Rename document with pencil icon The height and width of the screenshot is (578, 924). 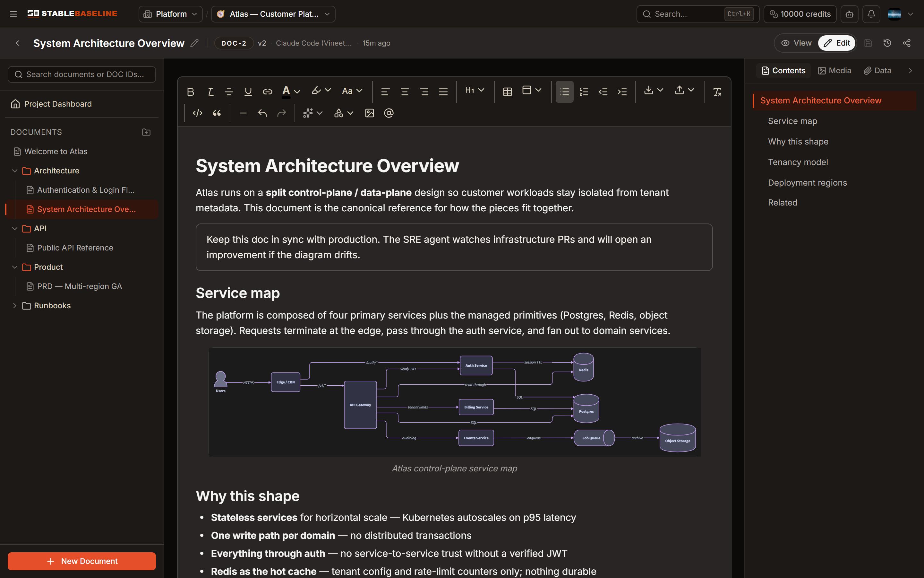click(x=194, y=43)
